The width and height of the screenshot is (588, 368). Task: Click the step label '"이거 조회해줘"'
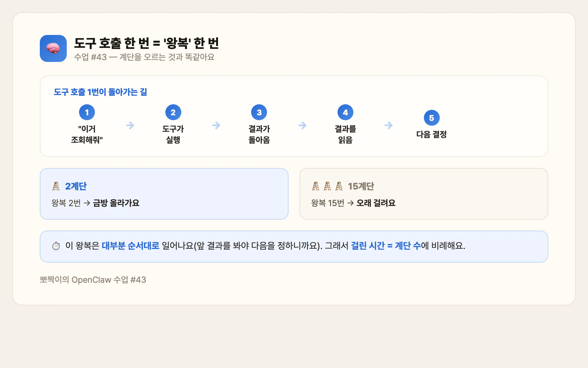point(87,134)
